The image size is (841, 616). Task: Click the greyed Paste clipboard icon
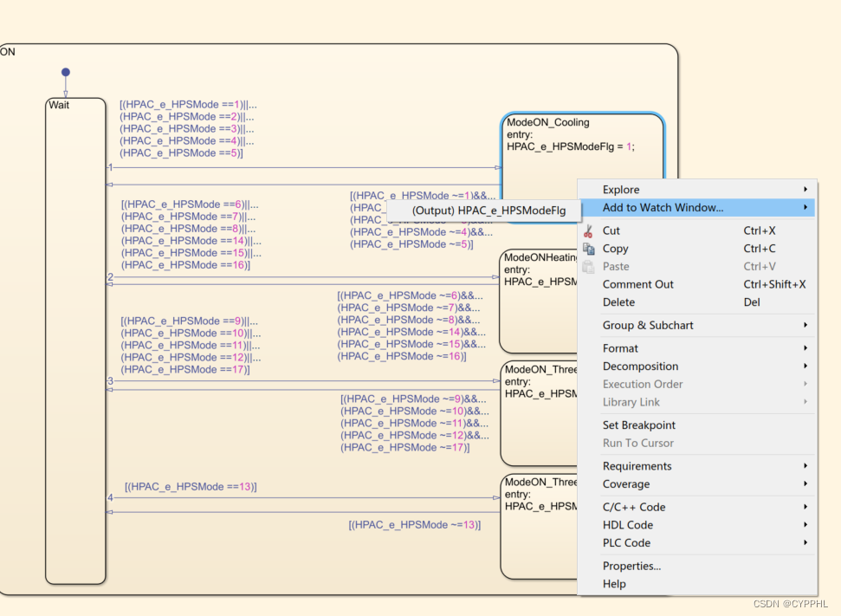(588, 267)
